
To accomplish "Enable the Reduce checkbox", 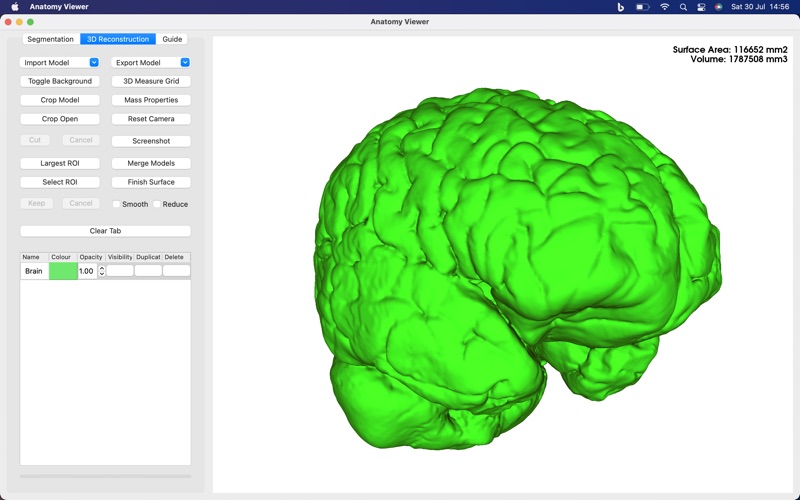I will click(157, 204).
